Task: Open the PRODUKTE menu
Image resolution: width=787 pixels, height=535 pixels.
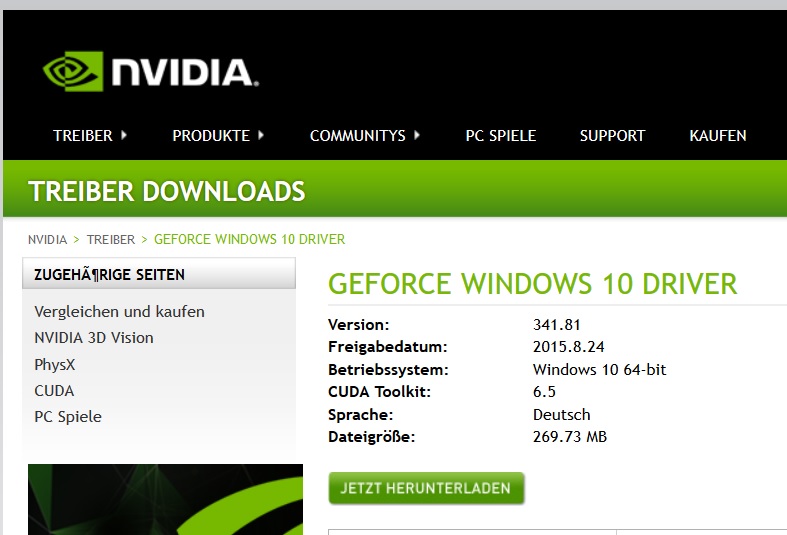Action: pos(211,136)
